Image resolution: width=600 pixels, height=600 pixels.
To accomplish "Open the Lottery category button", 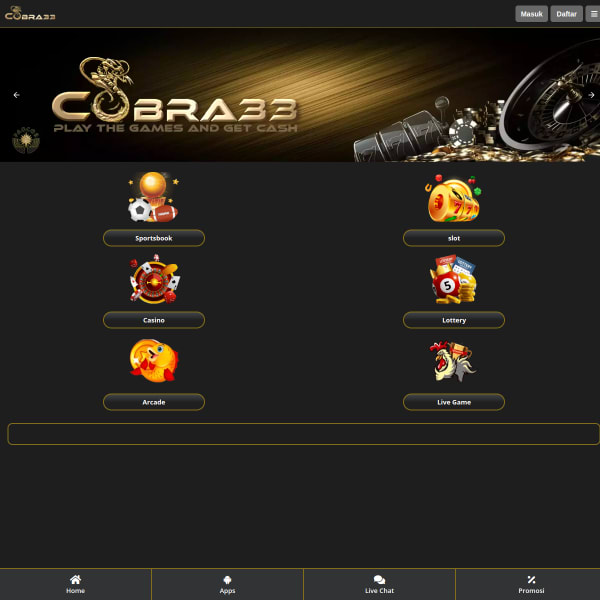I will (x=454, y=320).
